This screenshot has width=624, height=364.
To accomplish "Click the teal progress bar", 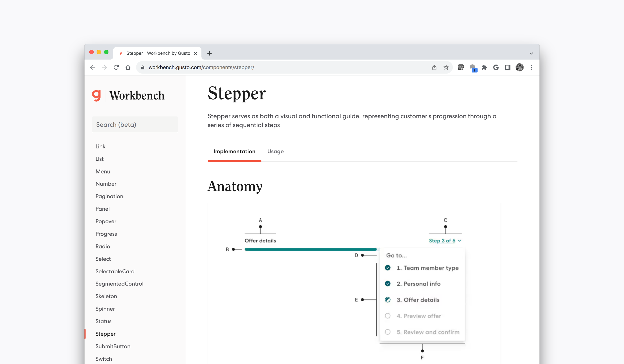I will point(311,249).
